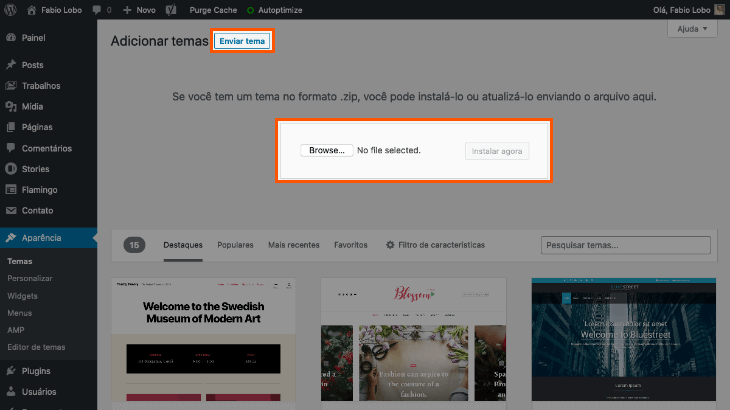Open the Novo menu in admin bar
The height and width of the screenshot is (410, 730).
click(139, 10)
